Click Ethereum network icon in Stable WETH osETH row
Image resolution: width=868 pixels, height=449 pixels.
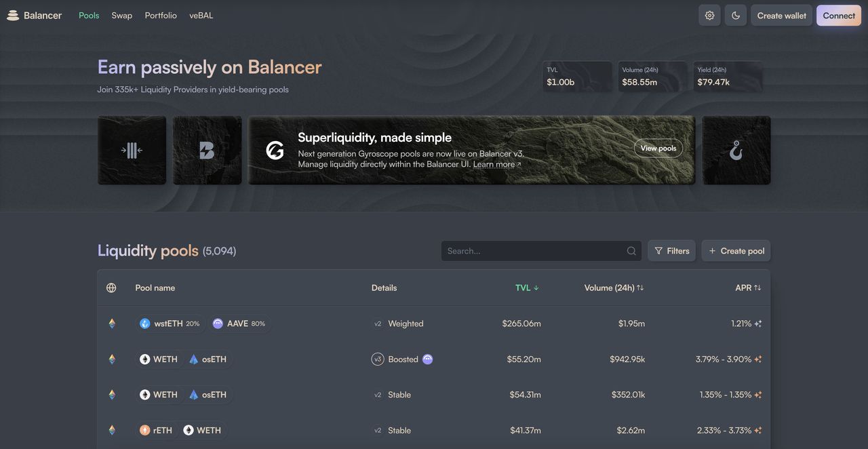pos(112,395)
